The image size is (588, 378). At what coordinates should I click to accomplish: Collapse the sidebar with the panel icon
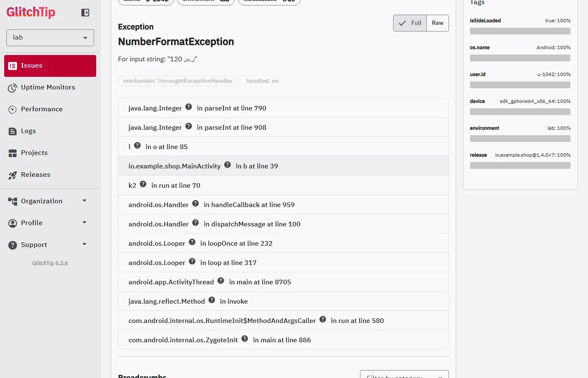[x=85, y=13]
